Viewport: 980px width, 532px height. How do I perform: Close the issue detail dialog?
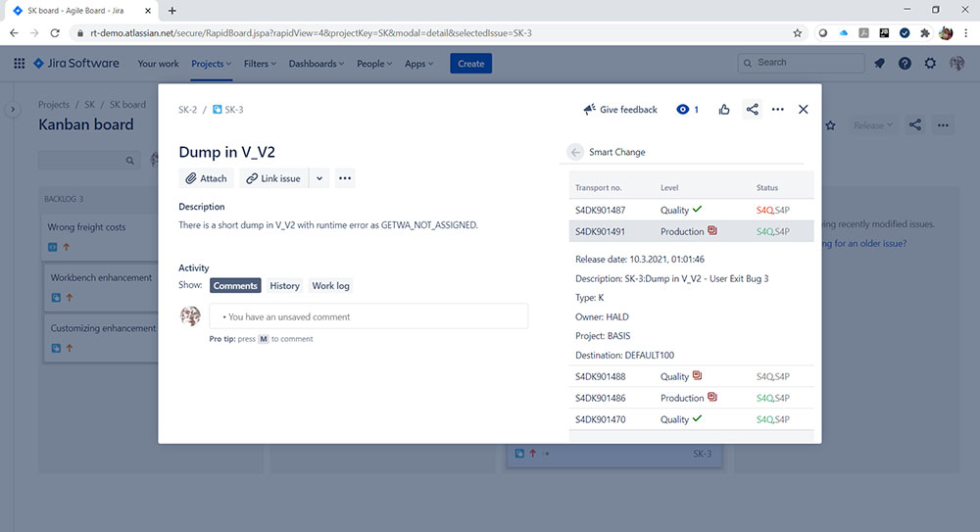(x=804, y=110)
